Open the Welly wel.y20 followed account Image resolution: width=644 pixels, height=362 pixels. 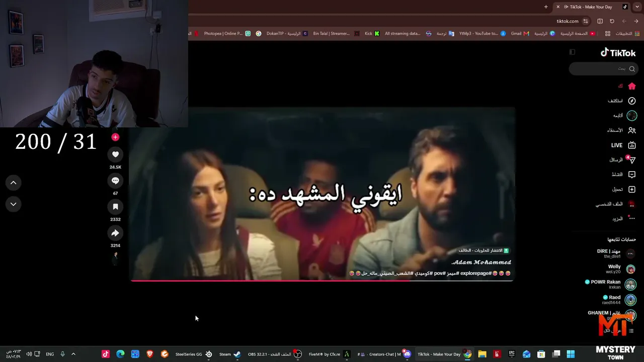point(621,269)
